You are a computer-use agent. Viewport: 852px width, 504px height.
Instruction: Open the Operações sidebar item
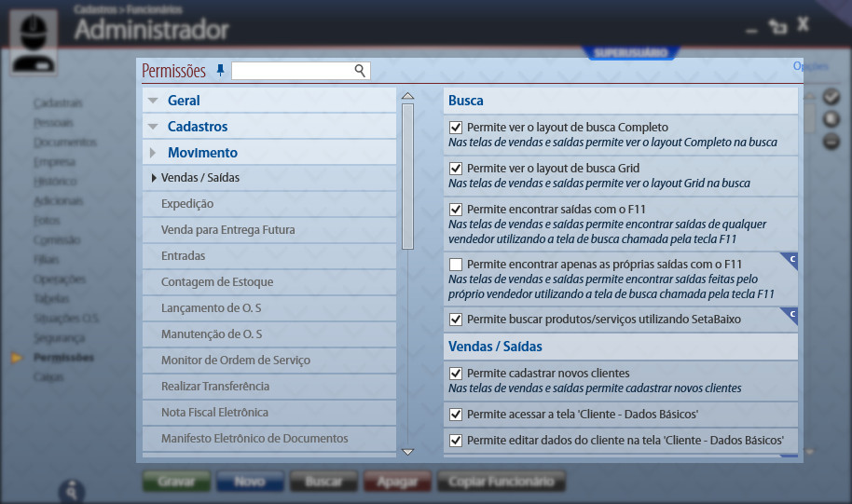[x=60, y=279]
